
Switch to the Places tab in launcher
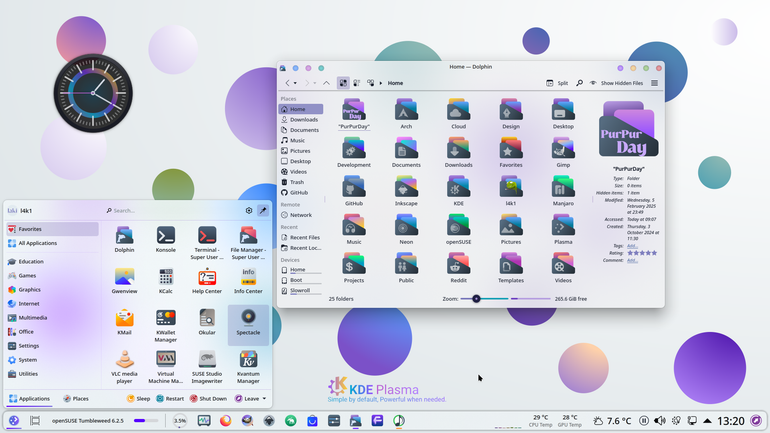[x=76, y=399]
